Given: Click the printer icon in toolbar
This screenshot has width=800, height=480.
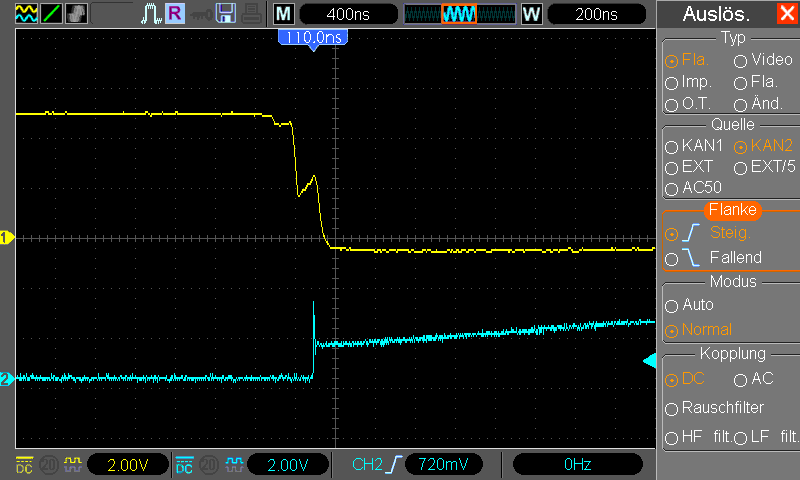Looking at the screenshot, I should click(x=252, y=13).
